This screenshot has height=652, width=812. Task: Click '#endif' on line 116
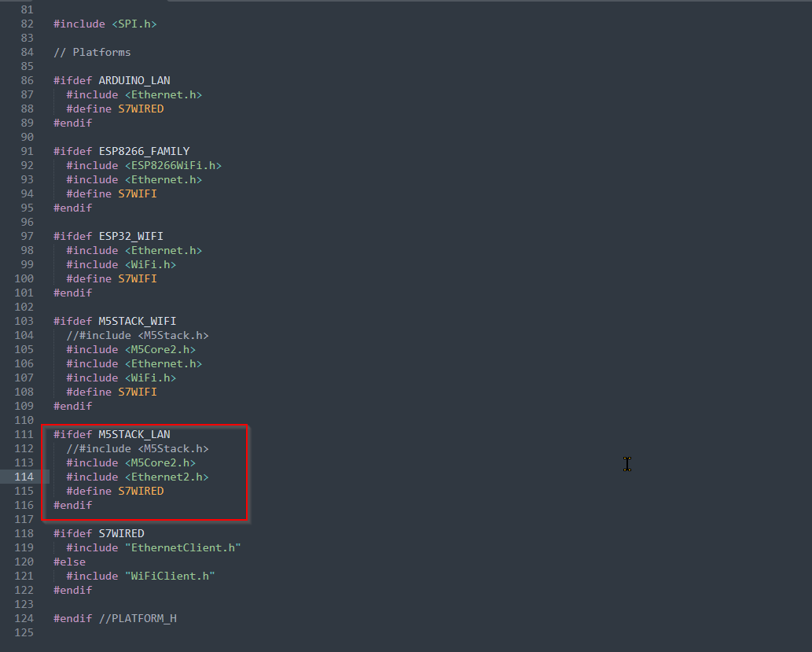tap(72, 506)
